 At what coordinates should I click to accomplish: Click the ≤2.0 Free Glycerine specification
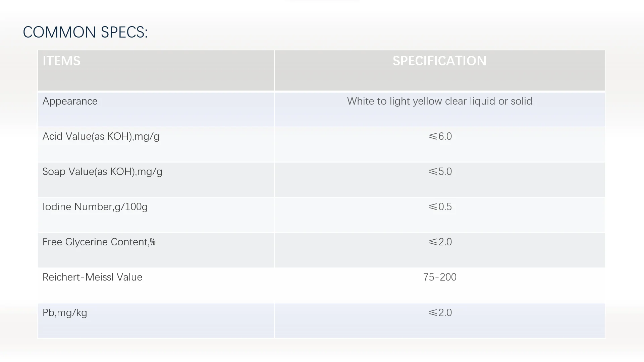pyautogui.click(x=440, y=242)
